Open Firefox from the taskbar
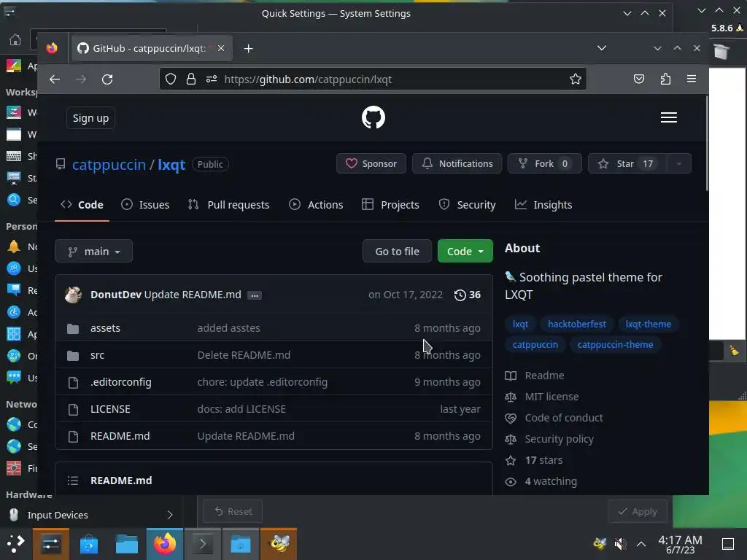This screenshot has width=747, height=560. point(165,544)
